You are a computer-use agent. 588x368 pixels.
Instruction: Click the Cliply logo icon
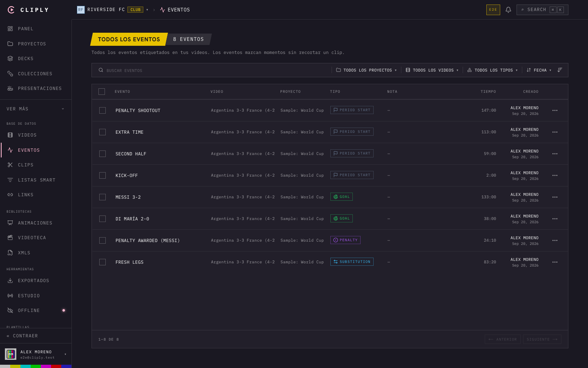tap(11, 10)
